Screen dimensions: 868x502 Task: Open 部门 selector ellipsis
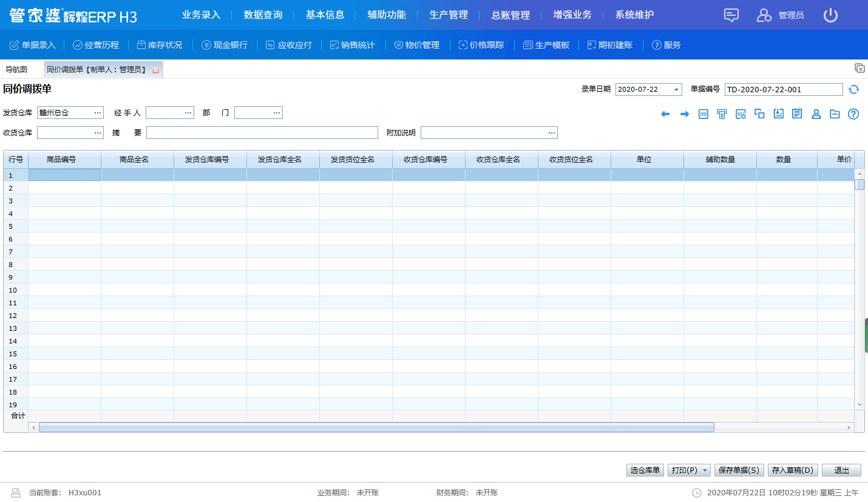click(277, 113)
